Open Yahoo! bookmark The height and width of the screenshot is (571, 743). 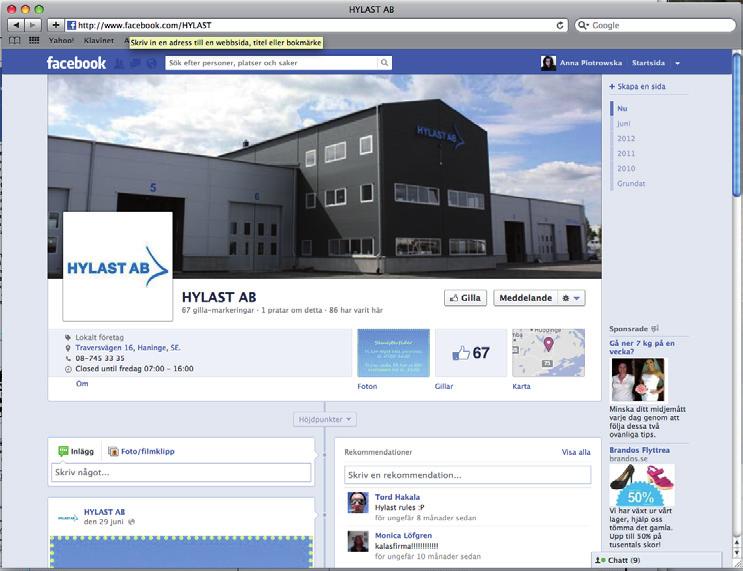[x=62, y=41]
